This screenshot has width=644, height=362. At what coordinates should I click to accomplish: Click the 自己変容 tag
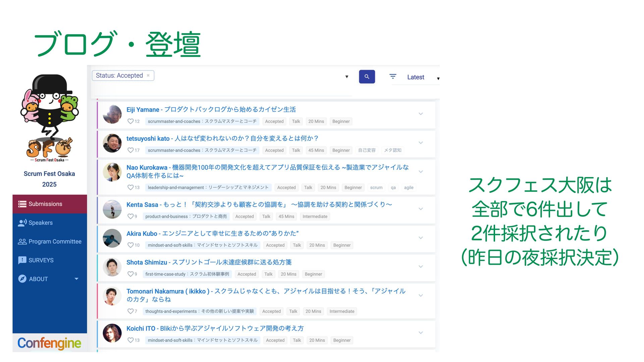[x=367, y=150]
